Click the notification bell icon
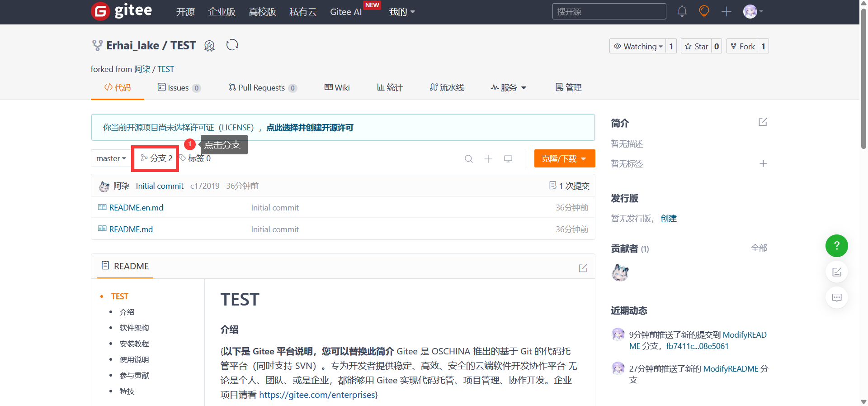868x406 pixels. tap(682, 11)
